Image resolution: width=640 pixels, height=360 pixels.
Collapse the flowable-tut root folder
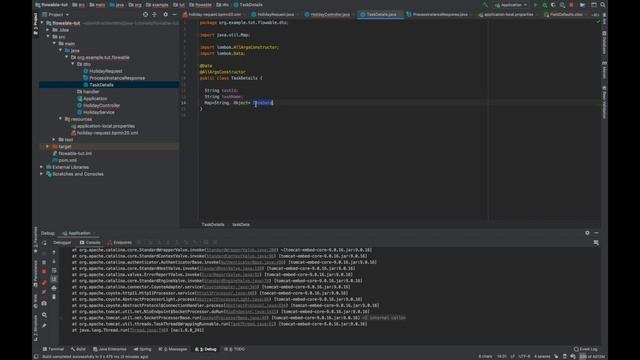[42, 23]
